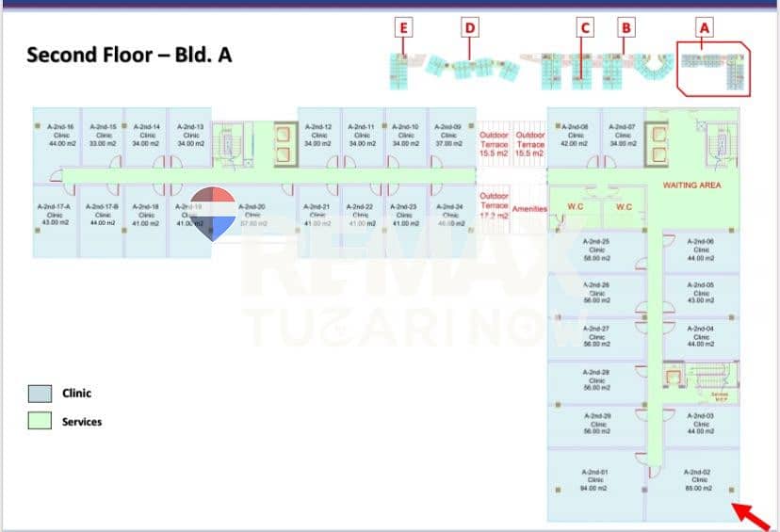780x532 pixels.
Task: Click the blue Clinic legend swatch
Action: coord(40,394)
